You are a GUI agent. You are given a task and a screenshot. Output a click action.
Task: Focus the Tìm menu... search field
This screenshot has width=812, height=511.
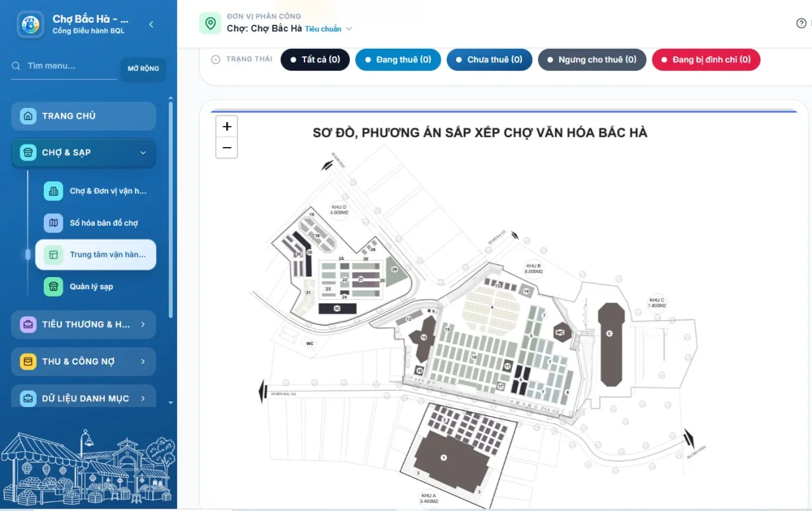(64, 66)
